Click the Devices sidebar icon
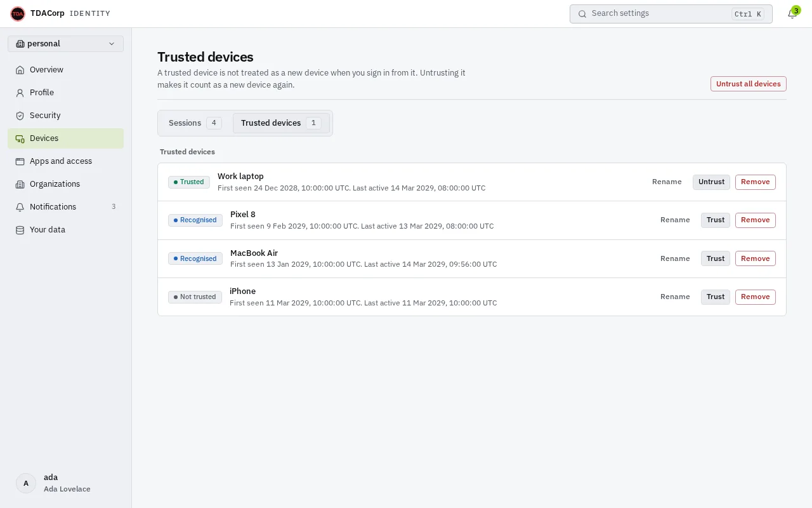 (20, 138)
